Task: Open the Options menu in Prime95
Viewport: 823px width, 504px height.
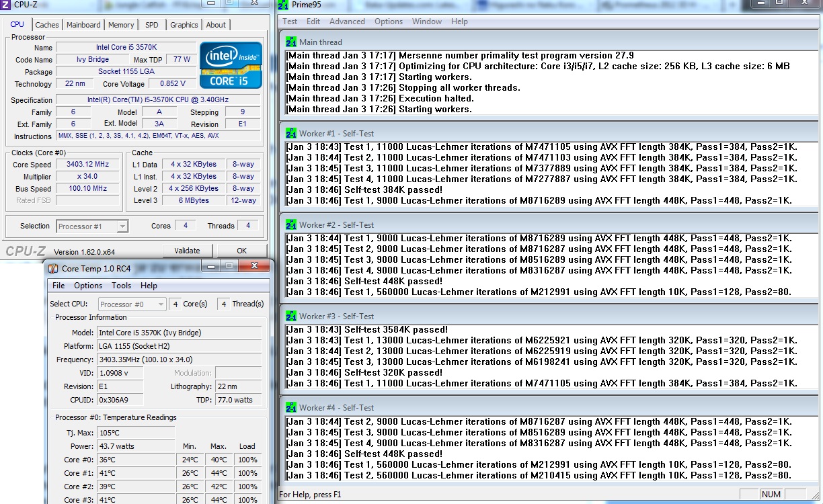Action: click(x=389, y=22)
